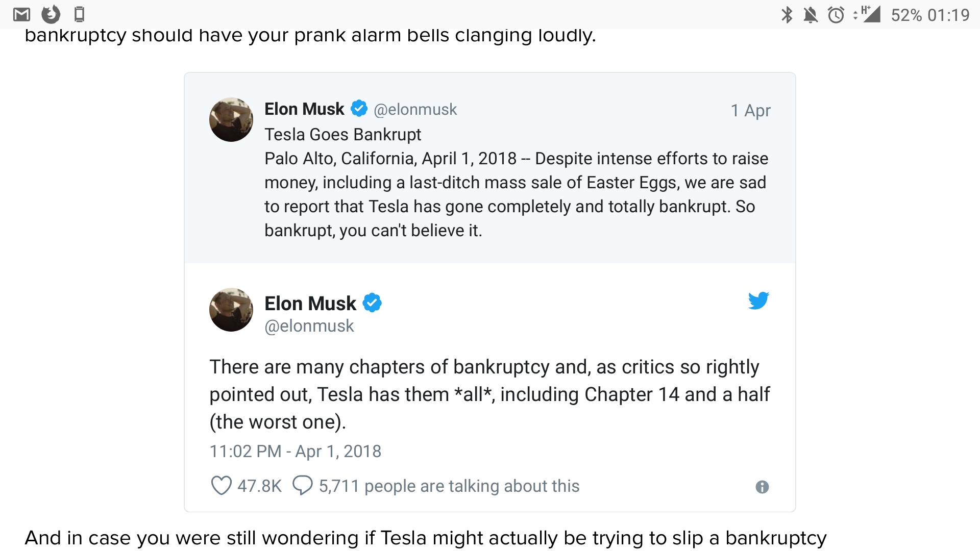Tap the mobile signal strength icon
980x551 pixels.
coord(871,14)
